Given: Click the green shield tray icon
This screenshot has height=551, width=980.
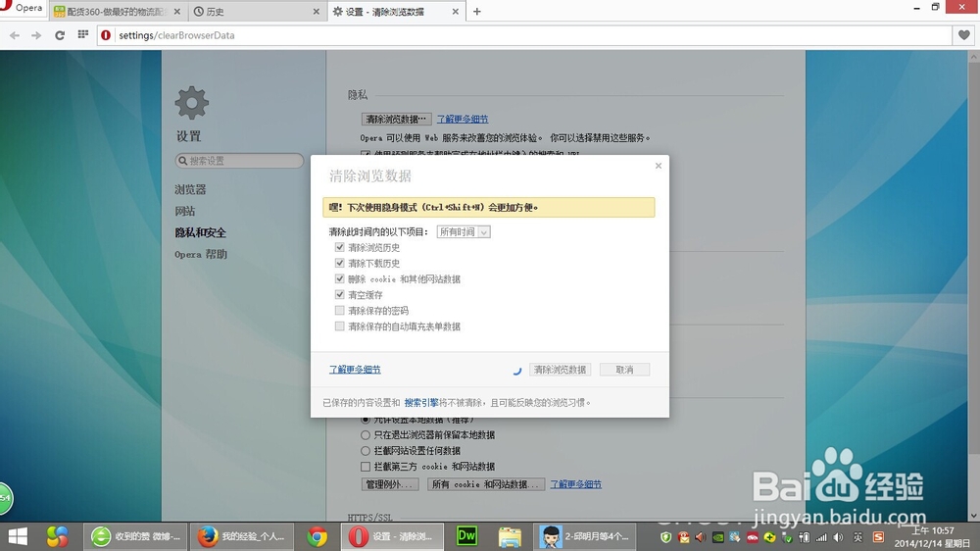Looking at the screenshot, I should point(665,537).
